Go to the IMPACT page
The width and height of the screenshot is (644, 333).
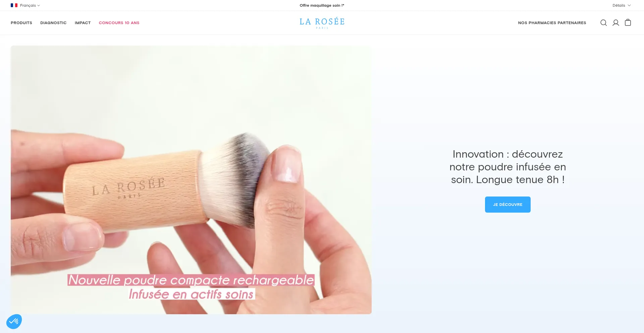pyautogui.click(x=83, y=23)
